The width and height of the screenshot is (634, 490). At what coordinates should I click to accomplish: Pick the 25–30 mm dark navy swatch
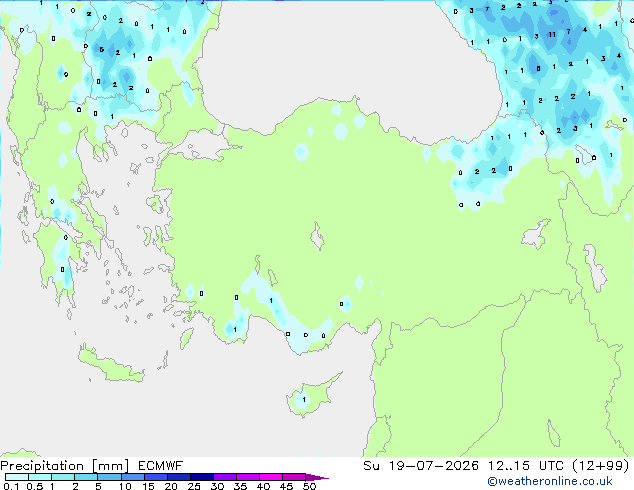[x=202, y=477]
